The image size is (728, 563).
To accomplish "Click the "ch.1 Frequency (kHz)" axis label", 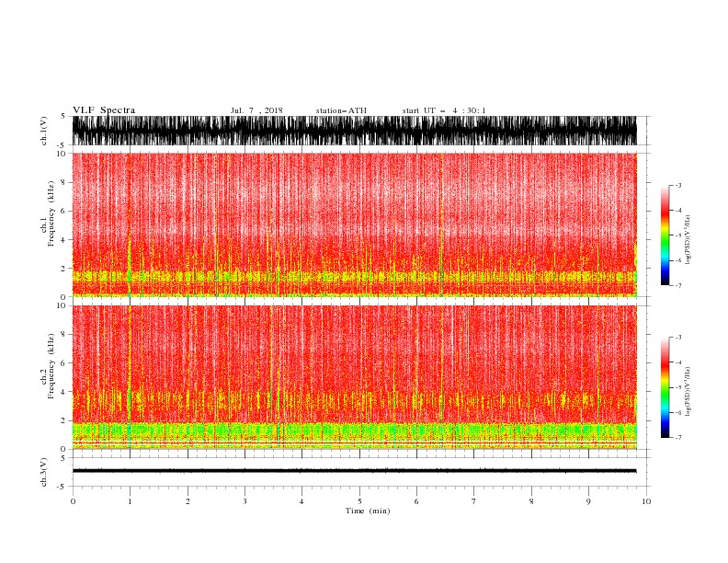I will (48, 213).
